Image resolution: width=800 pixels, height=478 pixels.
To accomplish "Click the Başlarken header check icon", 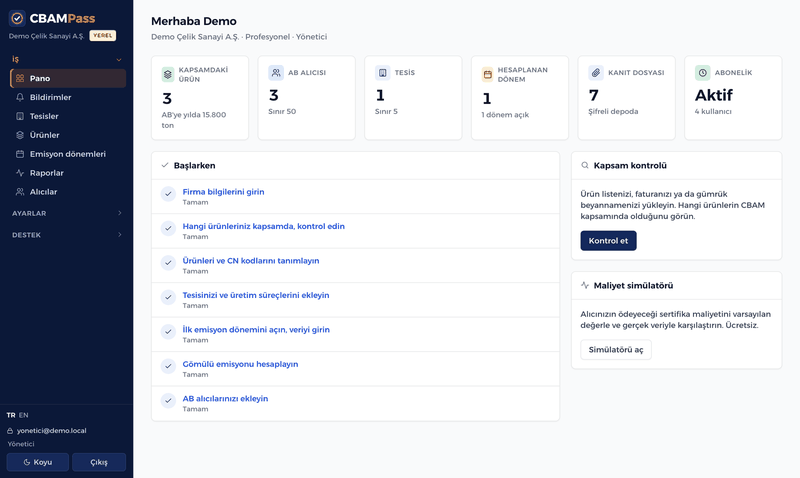I will coord(165,165).
